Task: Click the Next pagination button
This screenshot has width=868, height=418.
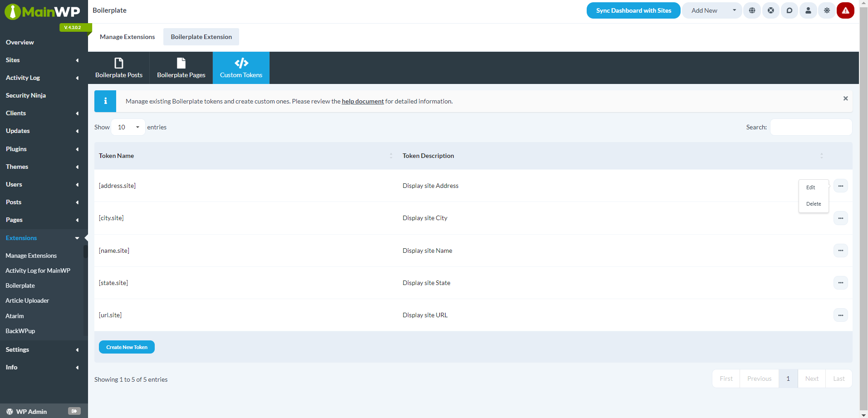Action: 812,379
